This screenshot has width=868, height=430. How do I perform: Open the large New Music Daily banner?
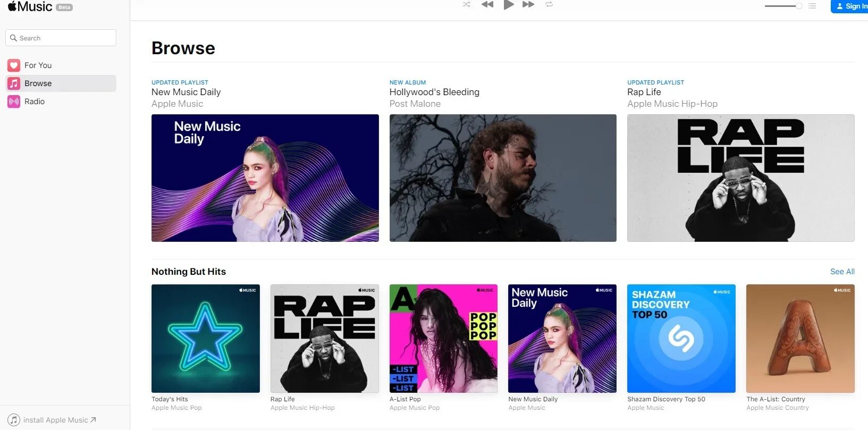point(265,178)
